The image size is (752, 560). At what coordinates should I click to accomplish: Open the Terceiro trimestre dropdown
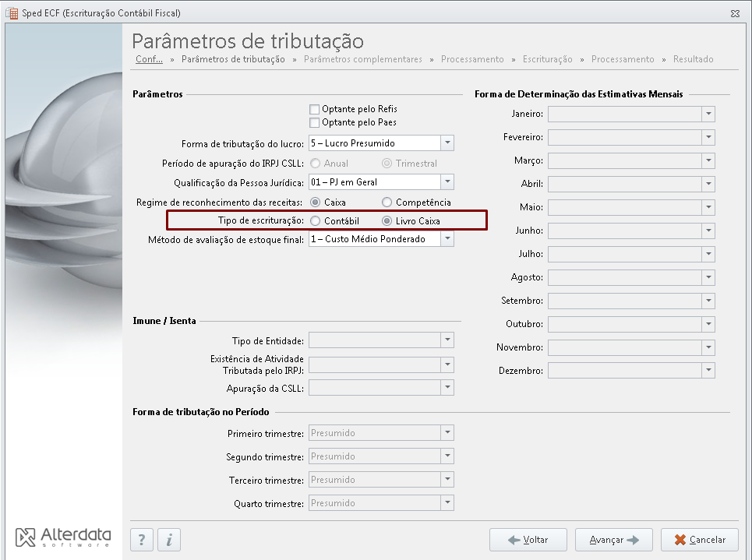pyautogui.click(x=447, y=480)
